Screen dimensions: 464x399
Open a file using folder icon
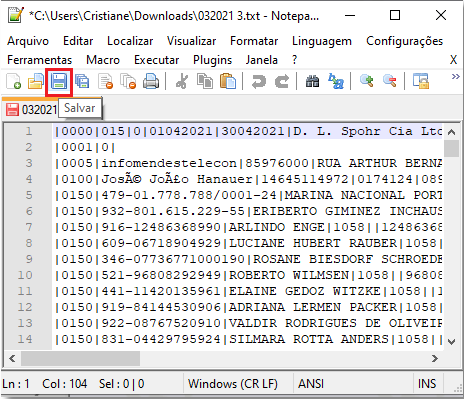pos(36,81)
